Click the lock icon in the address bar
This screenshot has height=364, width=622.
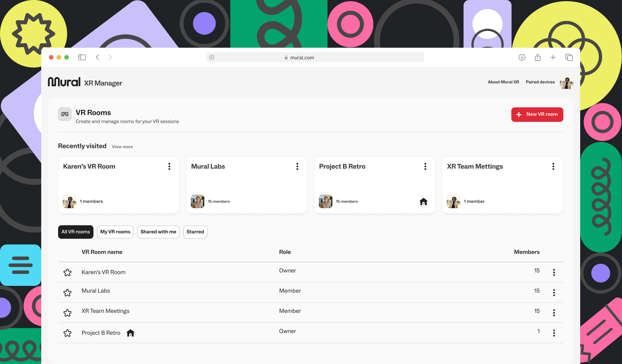coord(286,58)
